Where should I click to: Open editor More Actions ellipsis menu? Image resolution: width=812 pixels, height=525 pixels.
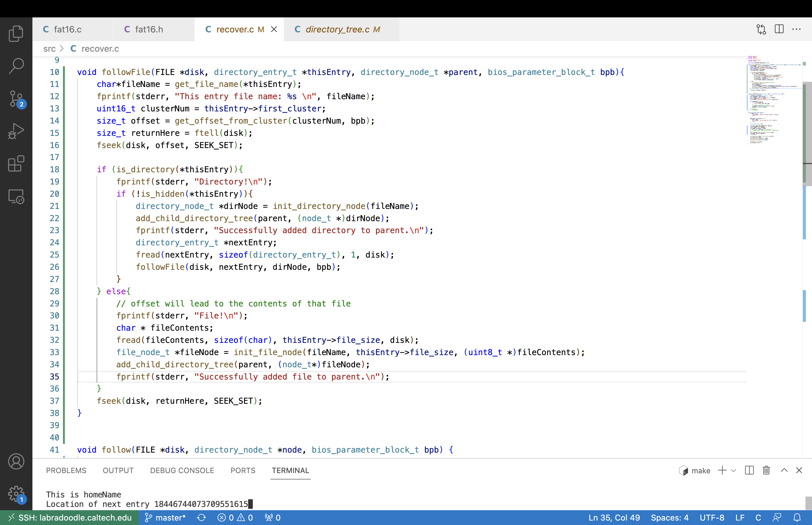pyautogui.click(x=796, y=29)
